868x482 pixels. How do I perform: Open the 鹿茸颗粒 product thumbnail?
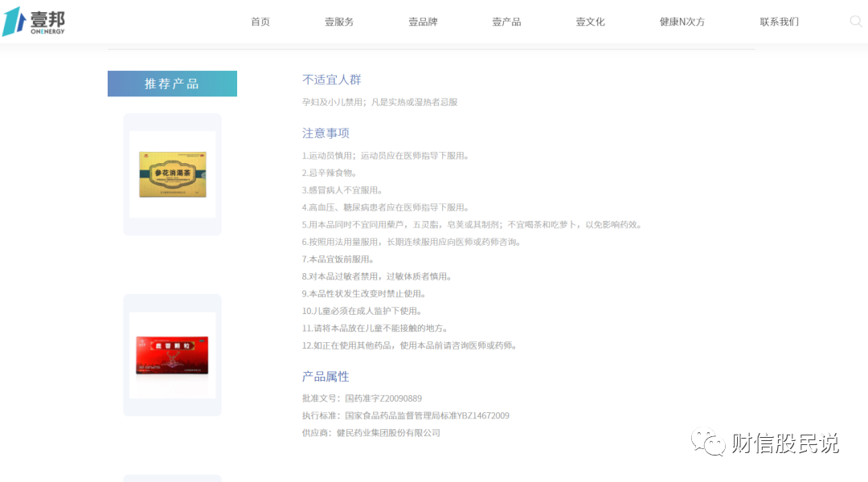(172, 354)
